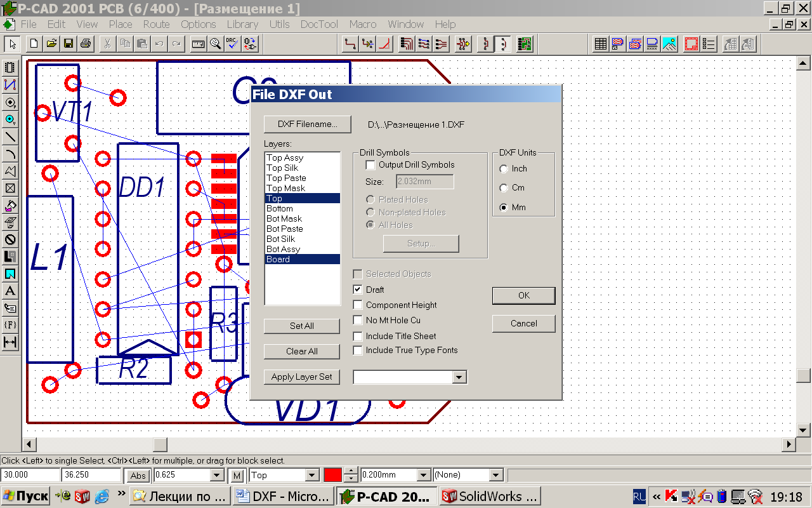Select the Place Text tool
Image resolution: width=812 pixels, height=508 pixels.
coord(10,291)
